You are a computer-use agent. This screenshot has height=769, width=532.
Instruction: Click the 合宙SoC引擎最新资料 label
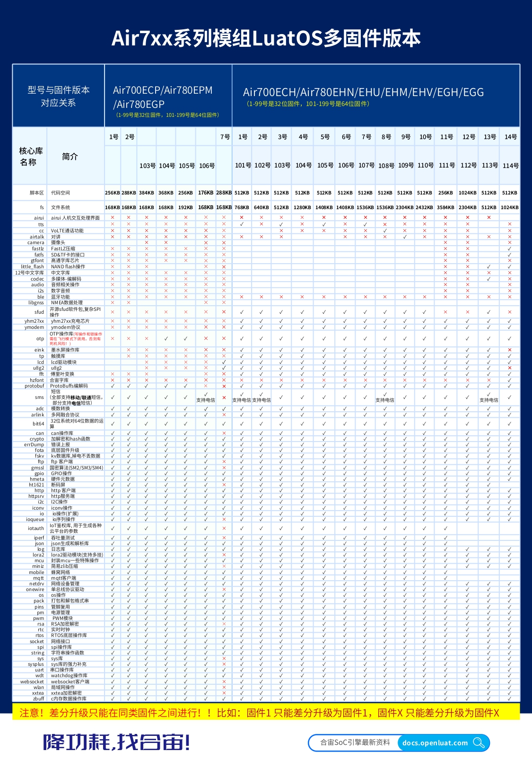(355, 742)
